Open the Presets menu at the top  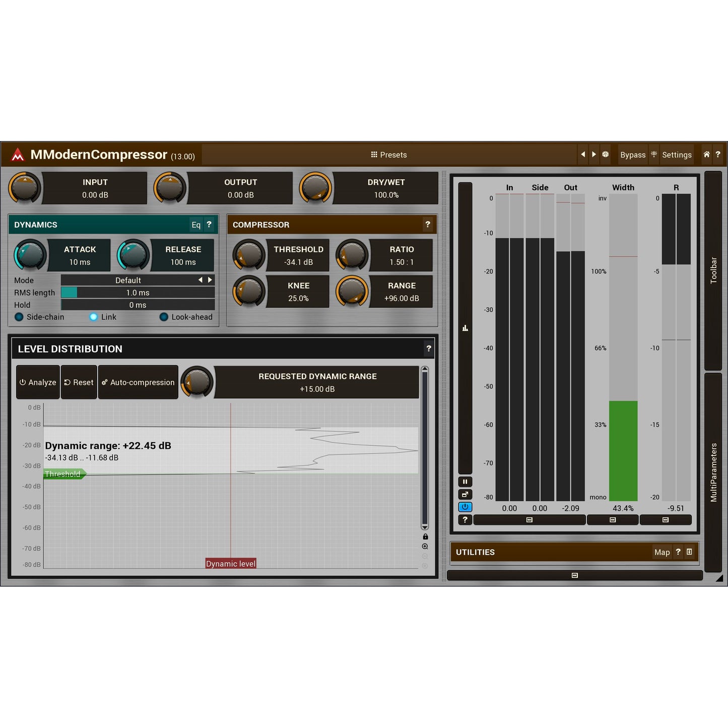coord(389,155)
